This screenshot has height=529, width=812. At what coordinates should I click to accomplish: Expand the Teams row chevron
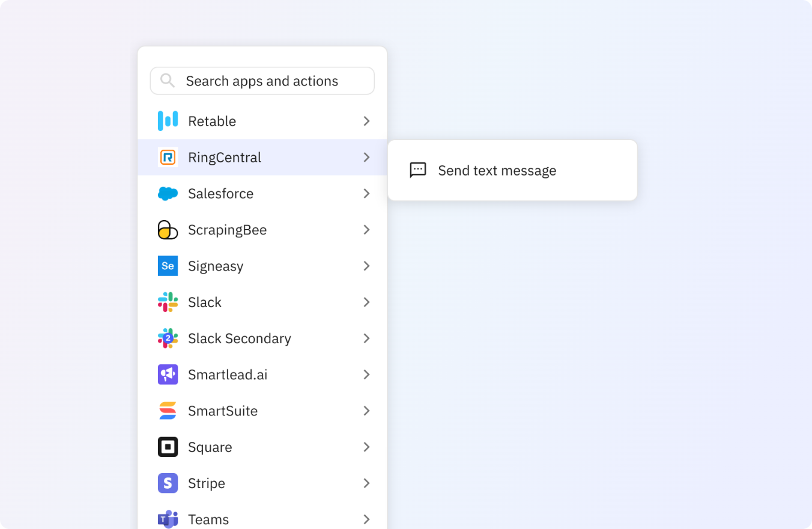click(366, 519)
